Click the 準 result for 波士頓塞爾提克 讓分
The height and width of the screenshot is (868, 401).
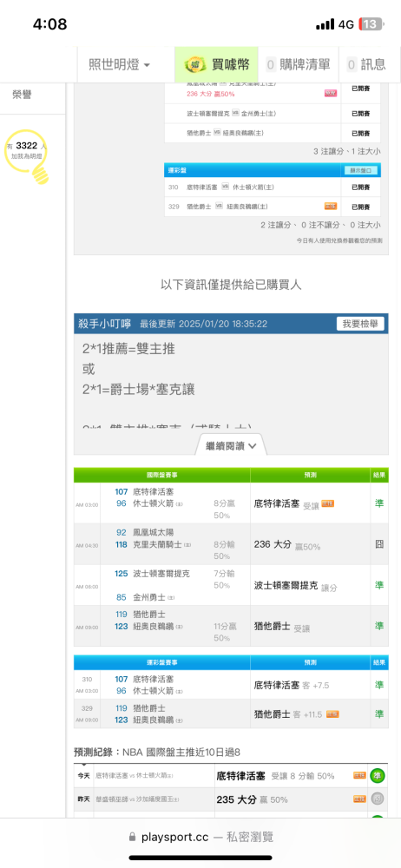pos(379,585)
